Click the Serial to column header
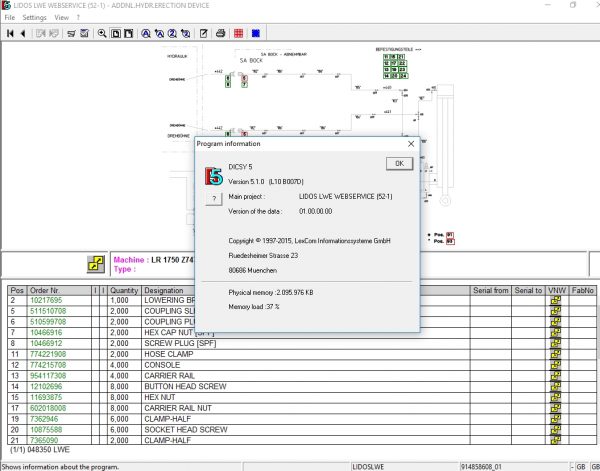The image size is (600, 471). coord(528,290)
